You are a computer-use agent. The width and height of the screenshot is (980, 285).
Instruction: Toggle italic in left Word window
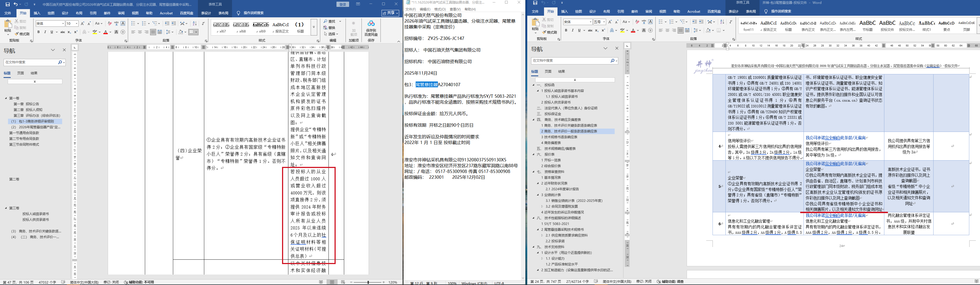(45, 32)
